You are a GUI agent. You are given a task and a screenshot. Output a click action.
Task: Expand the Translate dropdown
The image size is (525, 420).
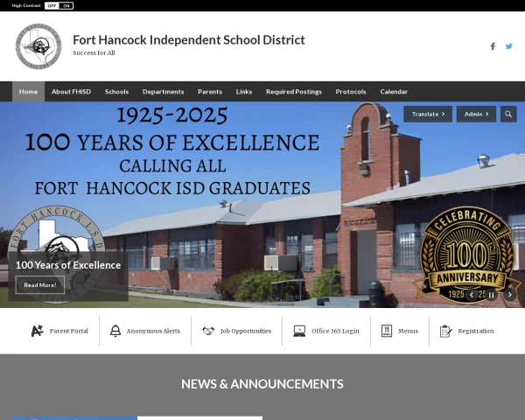point(428,115)
